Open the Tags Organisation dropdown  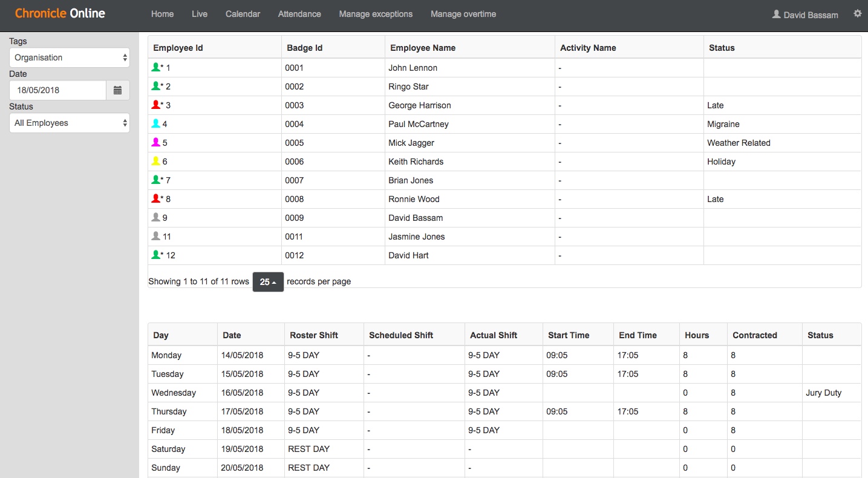tap(70, 58)
